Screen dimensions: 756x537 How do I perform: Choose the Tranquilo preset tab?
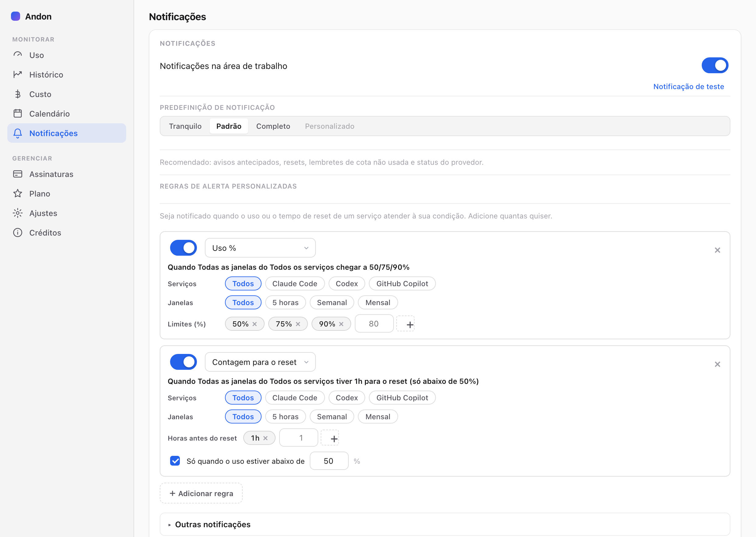coord(185,126)
